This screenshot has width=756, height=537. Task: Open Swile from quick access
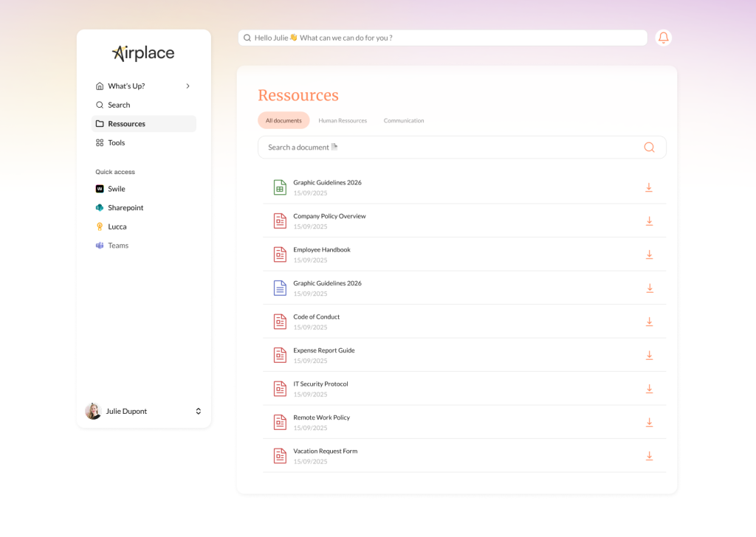point(116,189)
